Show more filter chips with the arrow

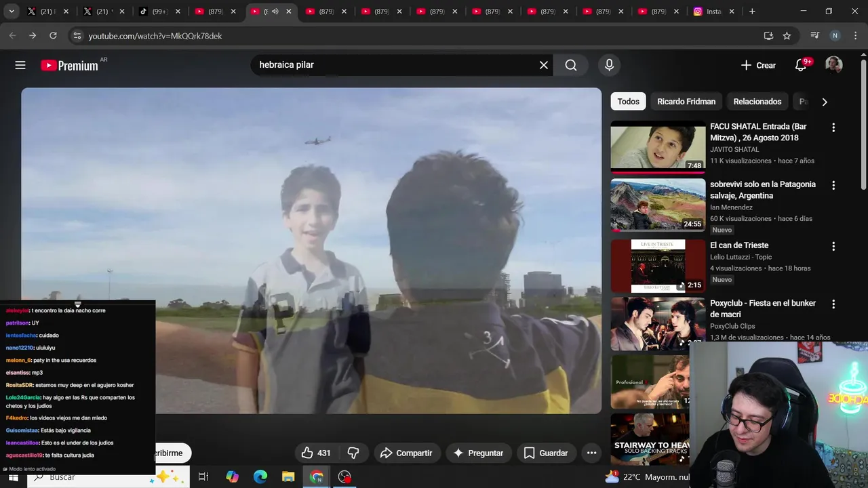coord(825,102)
